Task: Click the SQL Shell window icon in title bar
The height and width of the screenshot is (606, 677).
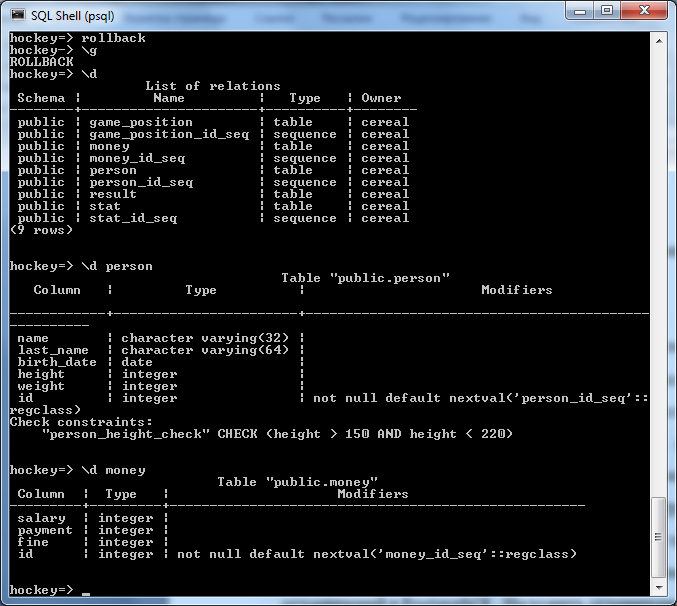Action: (18, 15)
